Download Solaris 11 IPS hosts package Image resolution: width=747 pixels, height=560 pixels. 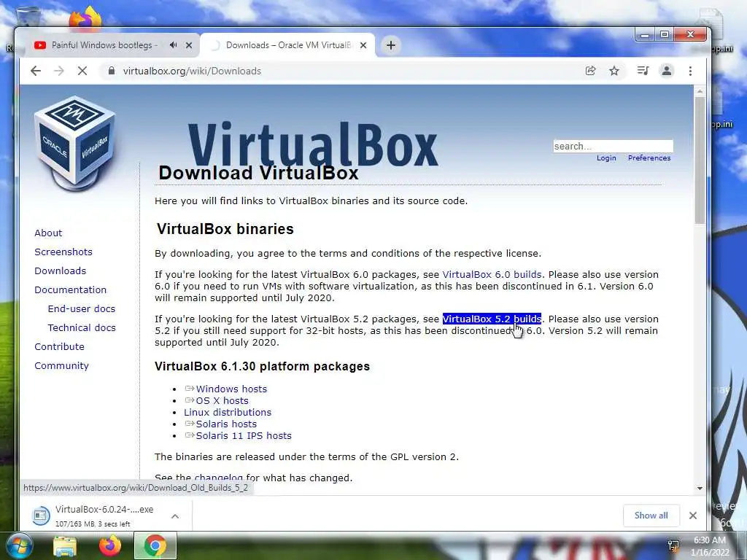244,436
